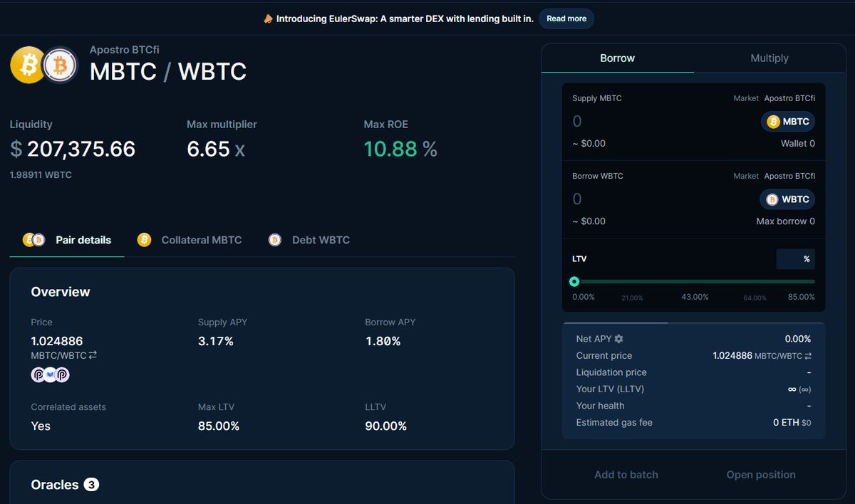Image resolution: width=855 pixels, height=504 pixels.
Task: Click the Max multiplier value 6.65 x
Action: click(x=216, y=149)
